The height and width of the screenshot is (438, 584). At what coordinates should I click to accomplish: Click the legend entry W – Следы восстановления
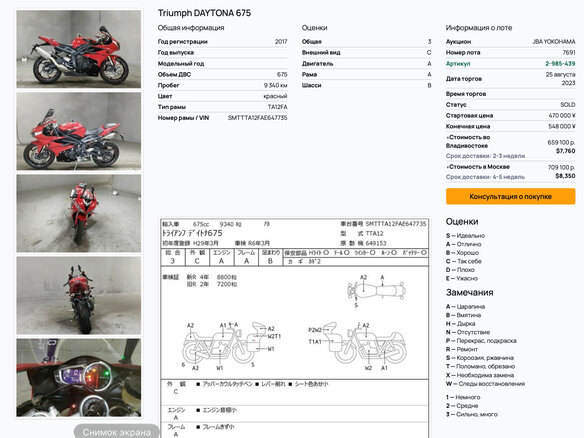click(x=485, y=384)
